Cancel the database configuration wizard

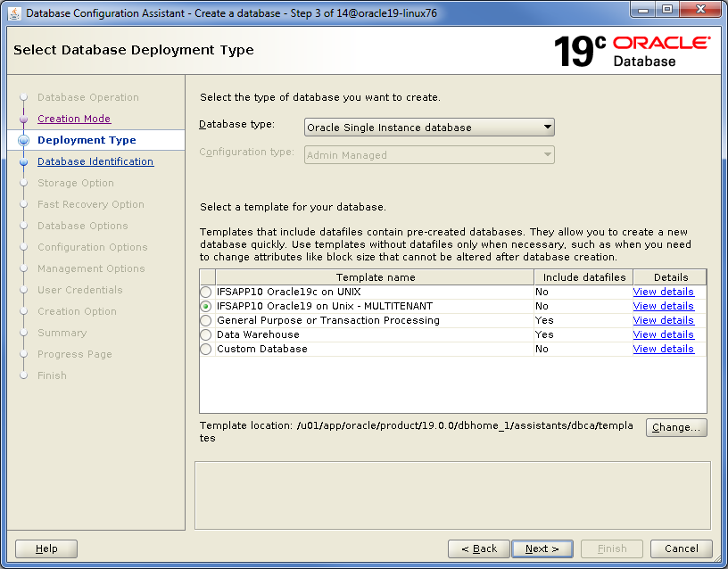(x=681, y=548)
